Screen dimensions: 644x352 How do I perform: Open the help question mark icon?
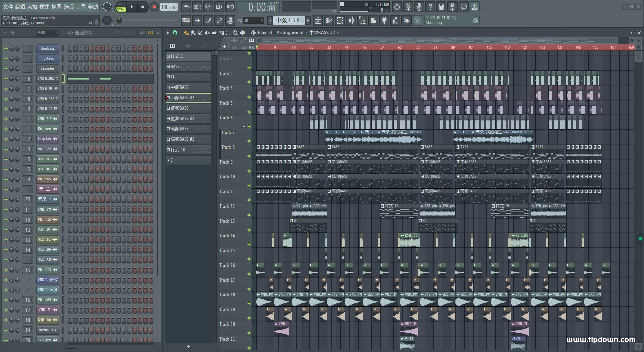(x=430, y=7)
